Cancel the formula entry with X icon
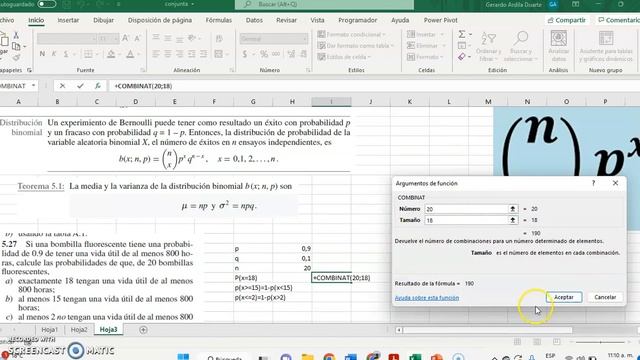The height and width of the screenshot is (360, 640). (62, 86)
